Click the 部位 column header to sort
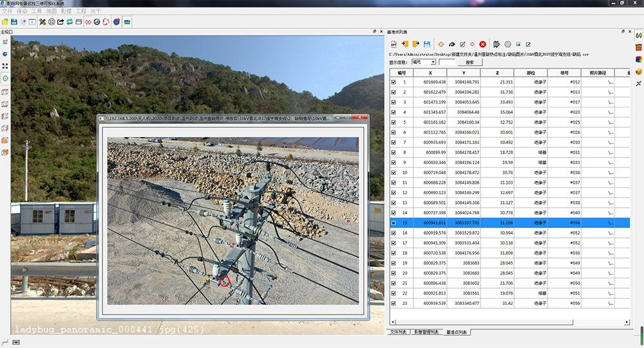The width and height of the screenshot is (644, 348). (x=530, y=73)
